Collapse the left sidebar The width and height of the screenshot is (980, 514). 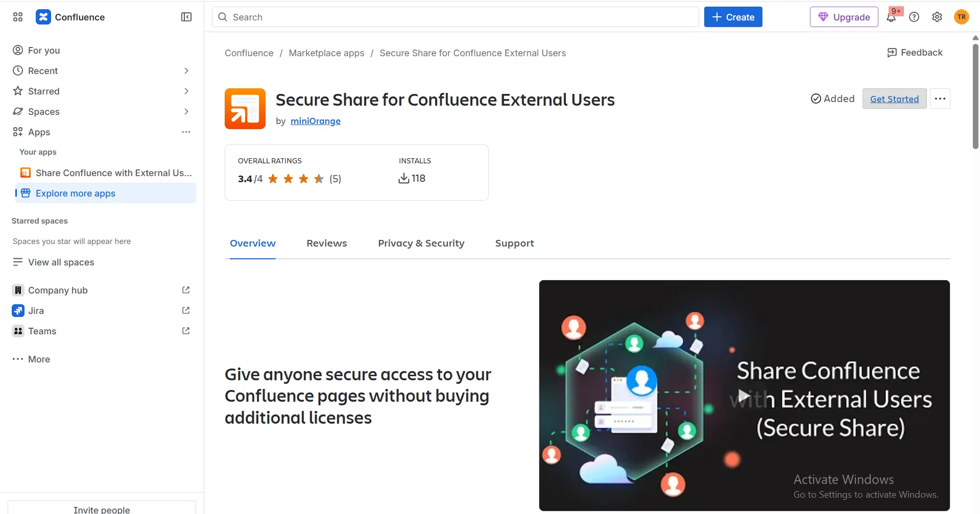186,17
